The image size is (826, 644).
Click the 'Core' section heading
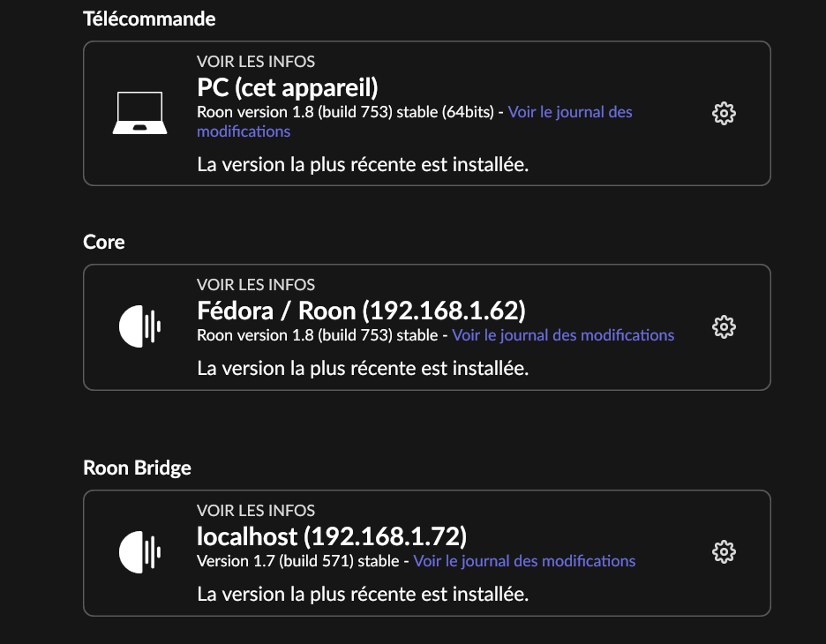click(104, 242)
